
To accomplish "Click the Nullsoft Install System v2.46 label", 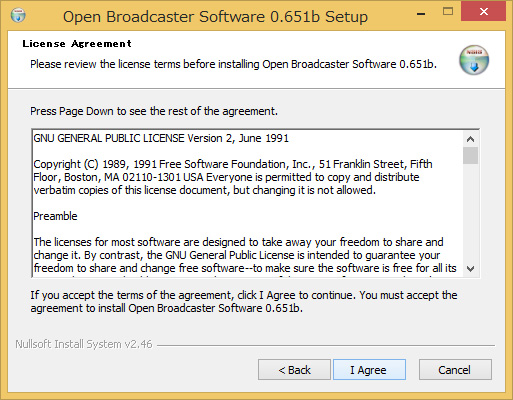I will [x=84, y=344].
